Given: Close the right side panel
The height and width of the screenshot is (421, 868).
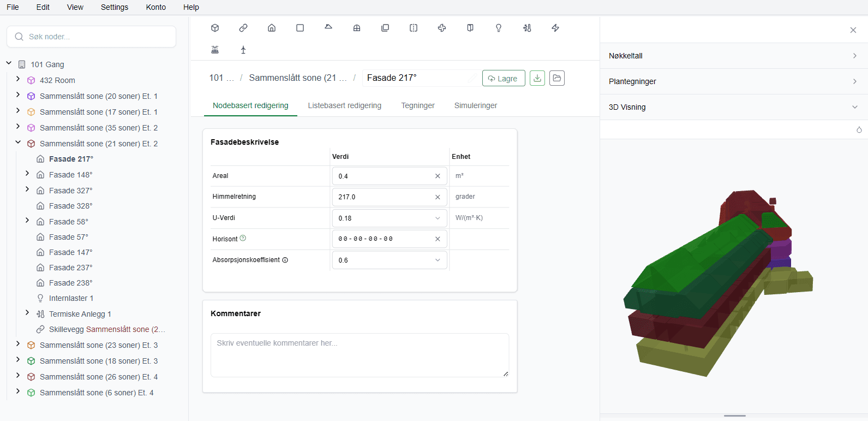Looking at the screenshot, I should coord(853,30).
